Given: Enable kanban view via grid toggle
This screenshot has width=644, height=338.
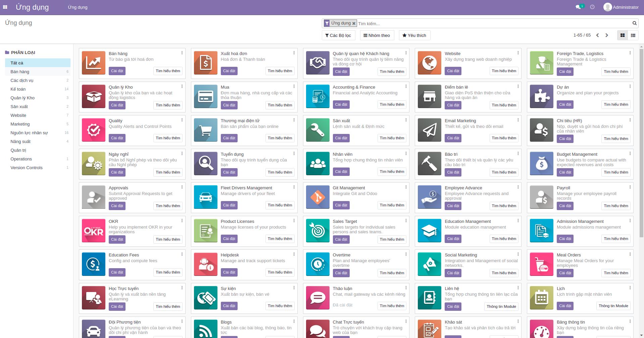Looking at the screenshot, I should tap(623, 35).
